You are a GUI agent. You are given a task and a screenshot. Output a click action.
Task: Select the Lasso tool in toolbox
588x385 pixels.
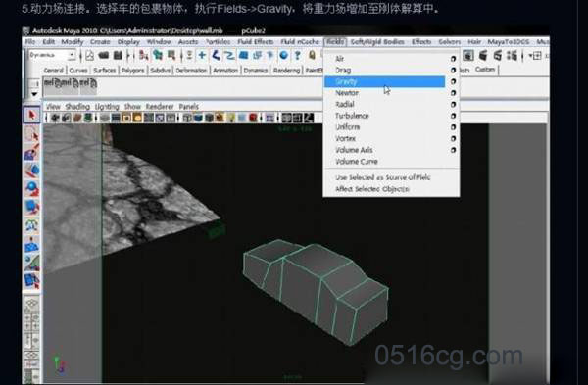point(32,134)
